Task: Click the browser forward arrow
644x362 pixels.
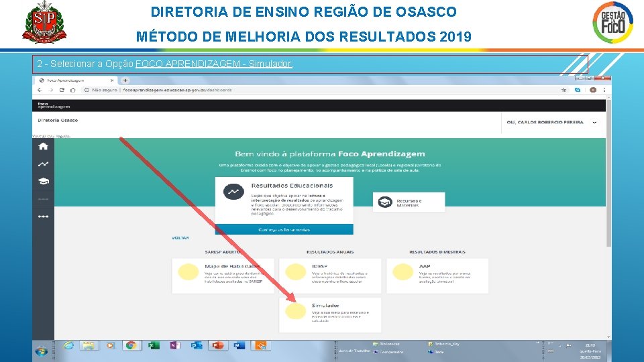Action: click(x=50, y=90)
